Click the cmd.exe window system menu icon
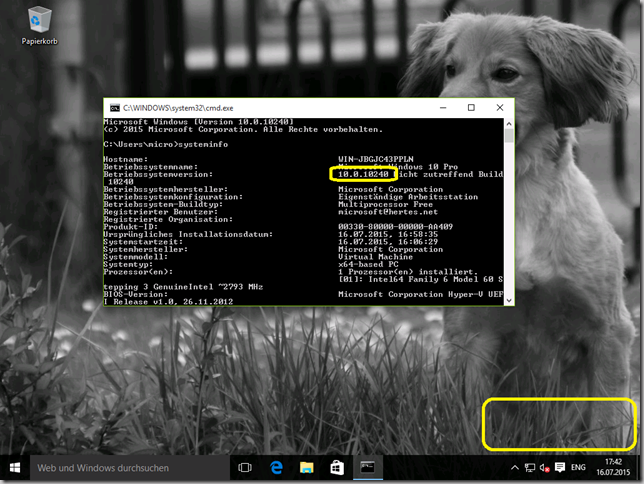 [115, 108]
